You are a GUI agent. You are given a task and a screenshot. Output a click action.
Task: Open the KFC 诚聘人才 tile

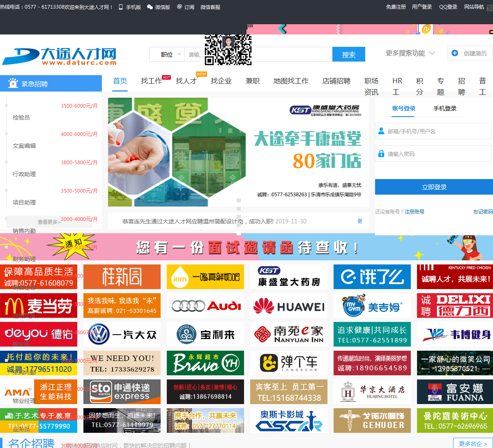click(x=455, y=277)
